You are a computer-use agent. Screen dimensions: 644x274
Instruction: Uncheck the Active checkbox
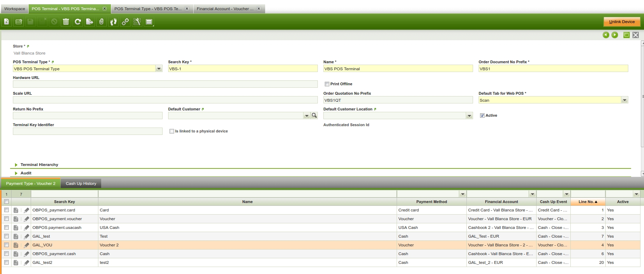482,116
